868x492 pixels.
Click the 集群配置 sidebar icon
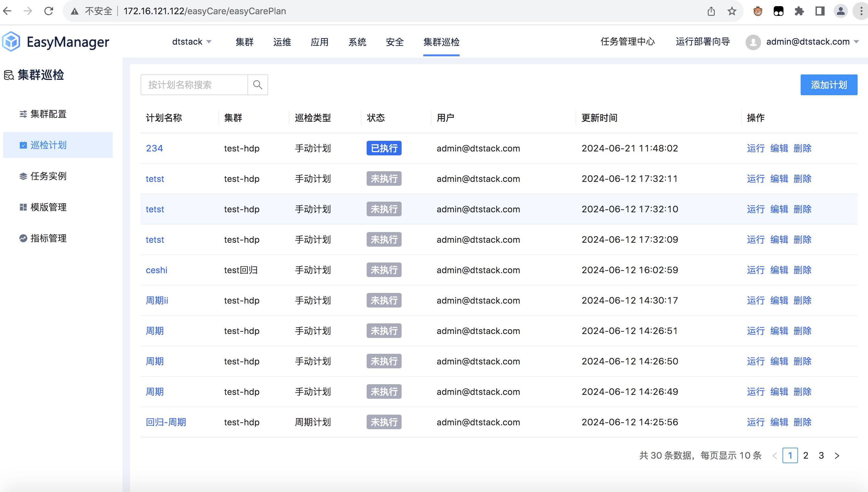(x=23, y=114)
